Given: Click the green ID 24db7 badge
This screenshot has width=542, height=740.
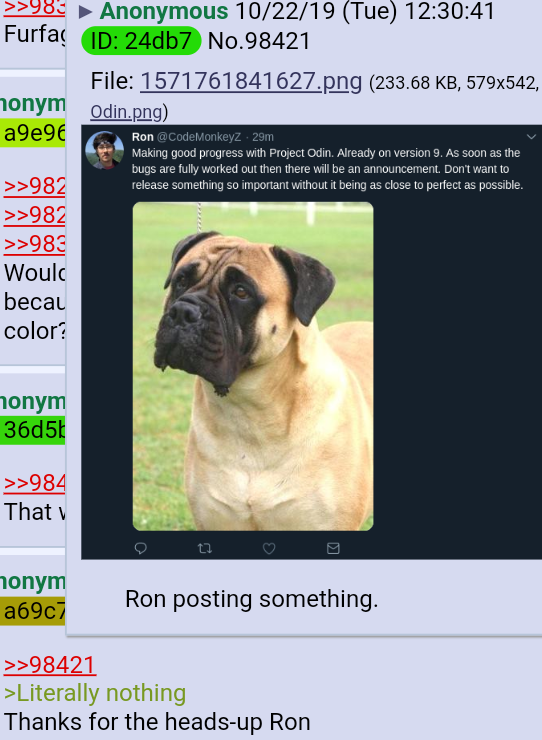Looking at the screenshot, I should click(141, 41).
